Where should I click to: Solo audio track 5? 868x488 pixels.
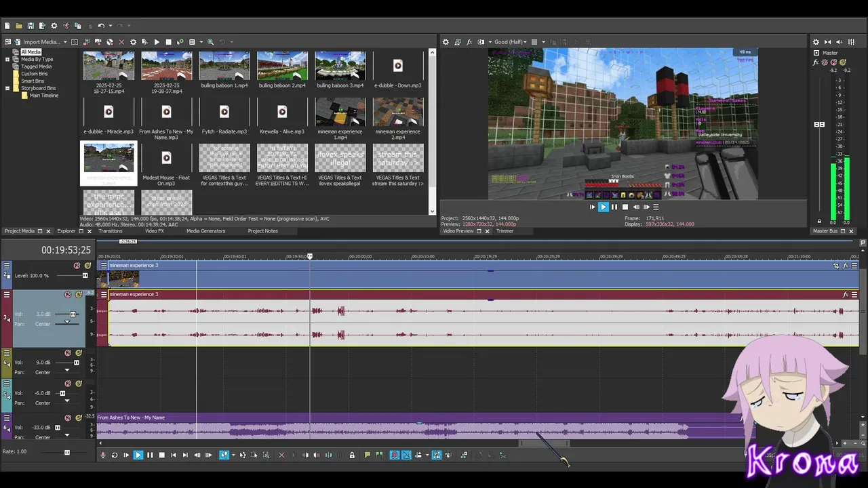tap(79, 384)
